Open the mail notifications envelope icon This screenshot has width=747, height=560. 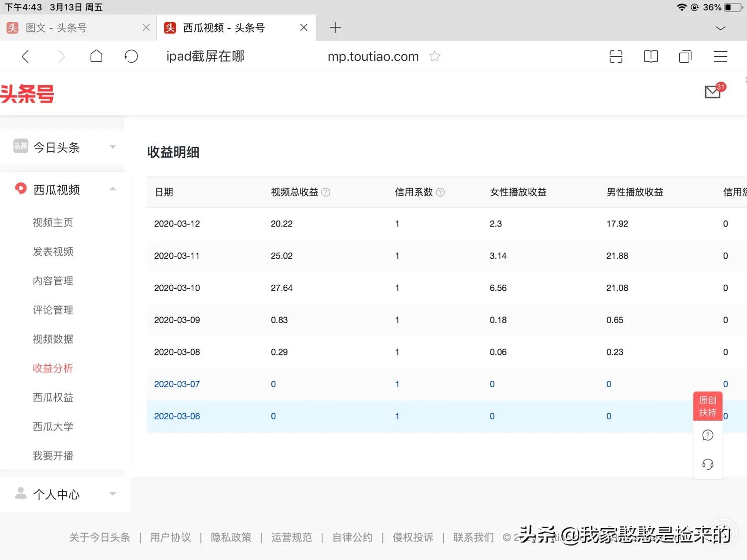pos(712,92)
